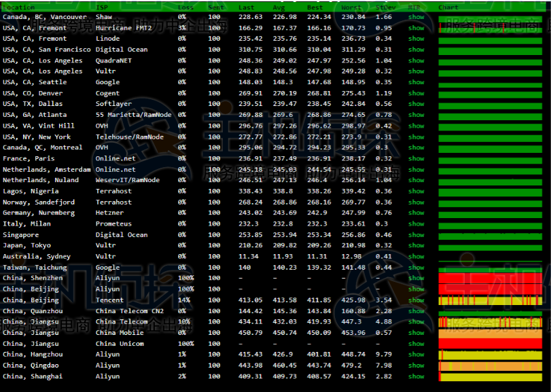Click show for San Francisco Digital Ocean
Screen dimensions: 551x392
(416, 50)
